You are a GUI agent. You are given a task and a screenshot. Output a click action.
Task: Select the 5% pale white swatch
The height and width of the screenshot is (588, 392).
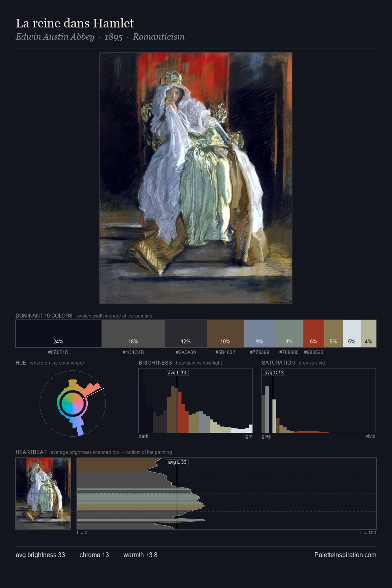(352, 334)
